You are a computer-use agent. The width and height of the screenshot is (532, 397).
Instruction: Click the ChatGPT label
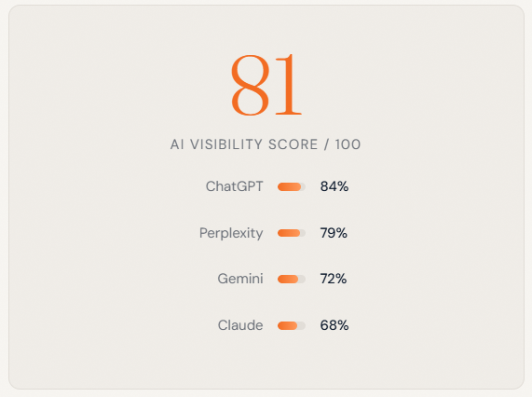click(235, 186)
